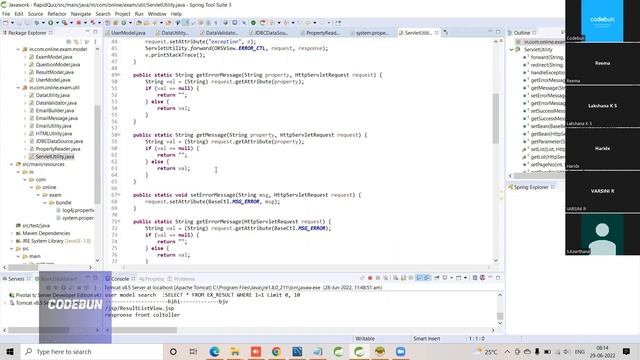Select ServletUtility.java in Package Explorer
This screenshot has width=640, height=360.
click(x=55, y=156)
